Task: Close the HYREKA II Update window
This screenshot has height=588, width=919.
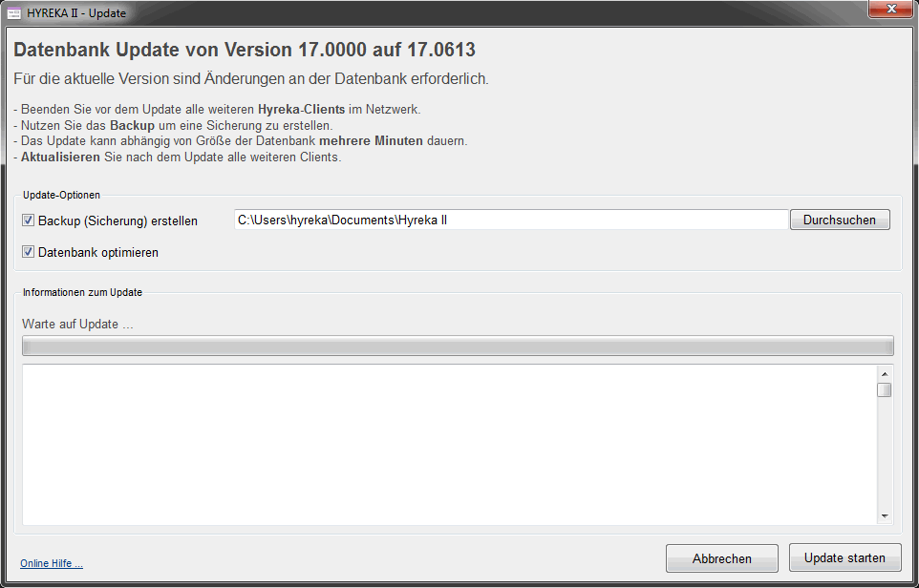Action: [891, 9]
